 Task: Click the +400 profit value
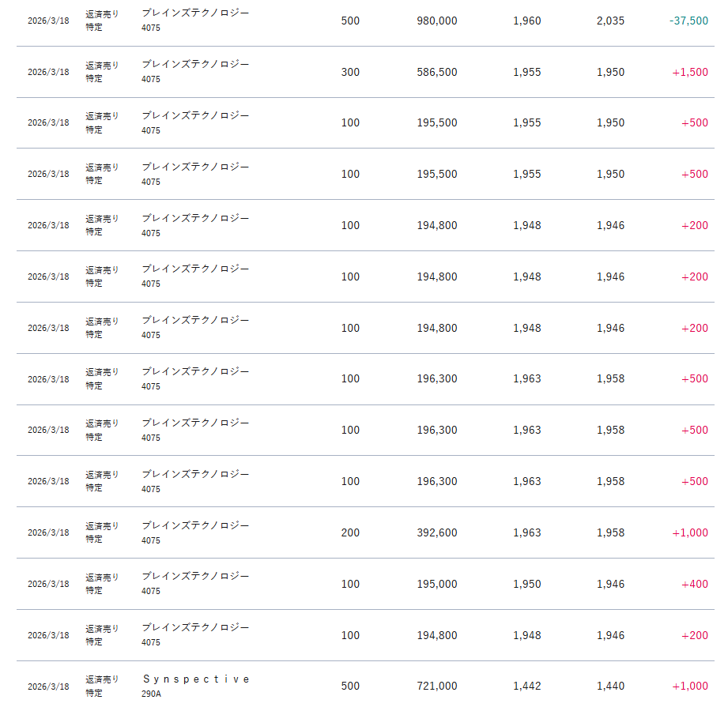[695, 584]
